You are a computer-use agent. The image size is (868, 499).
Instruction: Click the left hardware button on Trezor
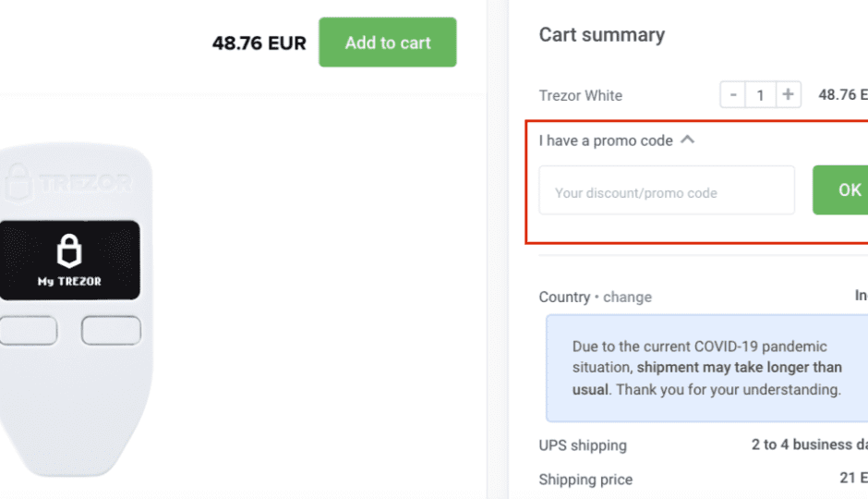29,331
